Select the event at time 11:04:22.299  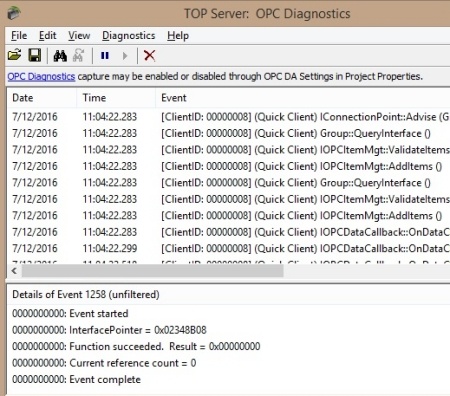[x=228, y=248]
